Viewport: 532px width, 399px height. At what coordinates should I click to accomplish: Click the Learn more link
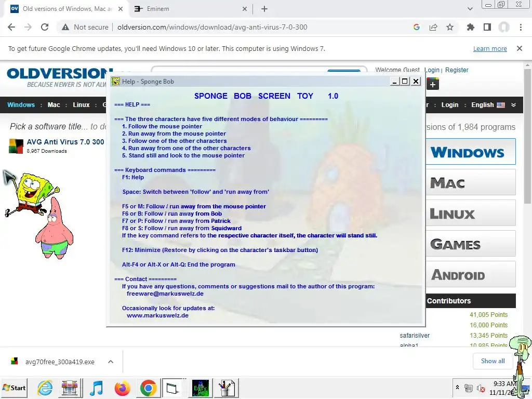click(x=490, y=48)
